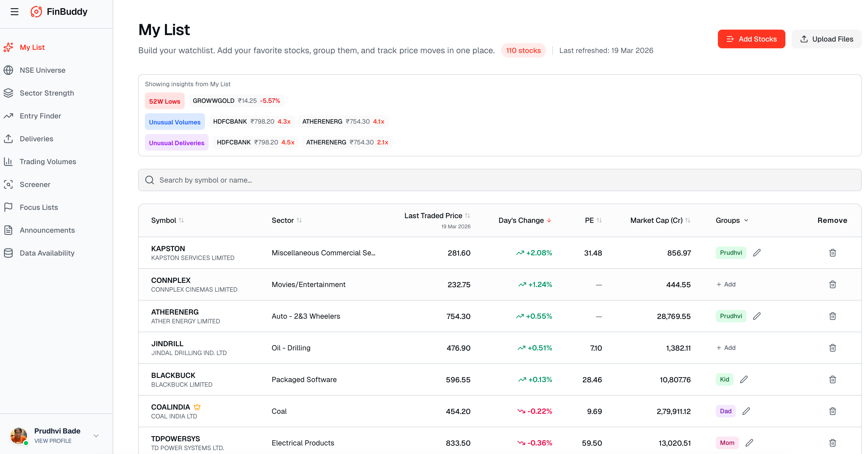Viewport: 868px width, 454px height.
Task: Edit TDPOWERSYS Mom group pencil icon
Action: (x=749, y=443)
